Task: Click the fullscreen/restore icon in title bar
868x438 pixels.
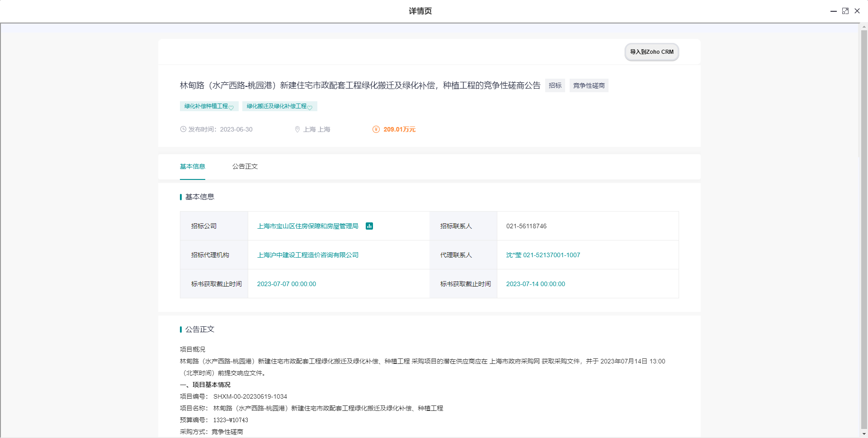Action: click(845, 11)
